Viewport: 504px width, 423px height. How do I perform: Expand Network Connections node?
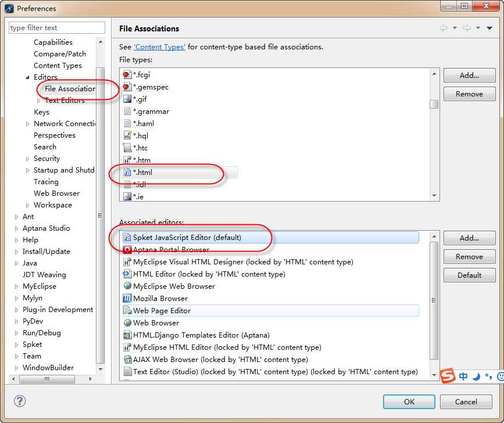[27, 124]
